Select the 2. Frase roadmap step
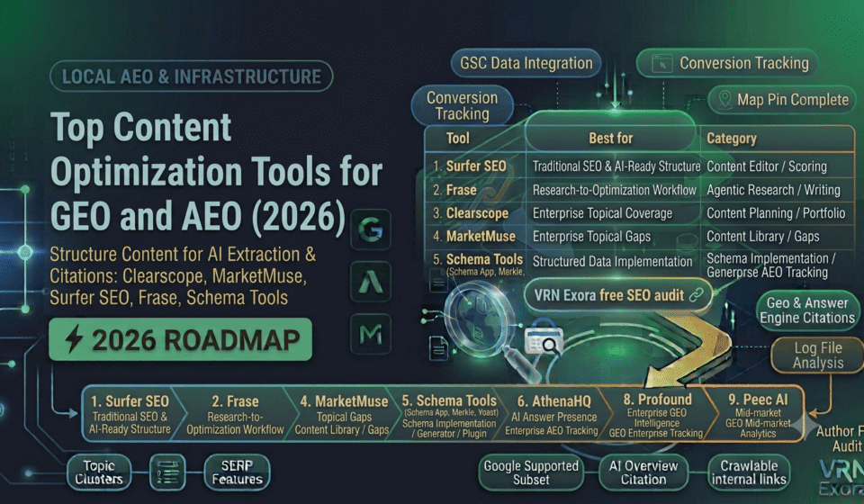 coord(235,414)
